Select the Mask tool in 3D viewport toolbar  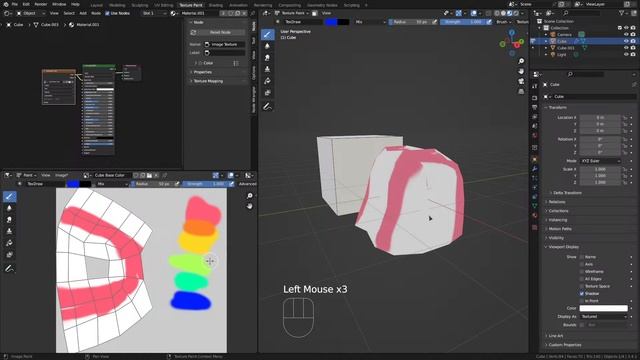[x=267, y=93]
